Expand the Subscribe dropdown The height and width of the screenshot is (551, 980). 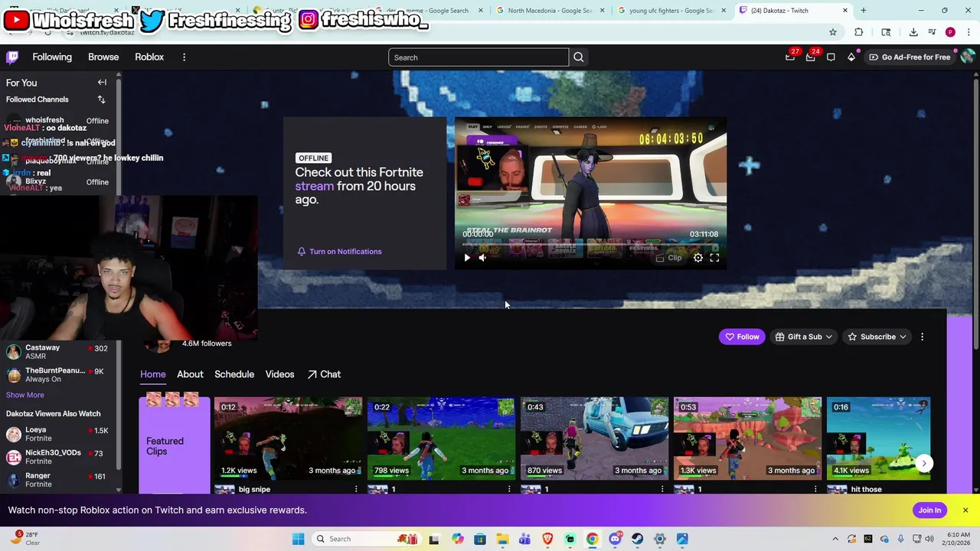pos(877,337)
